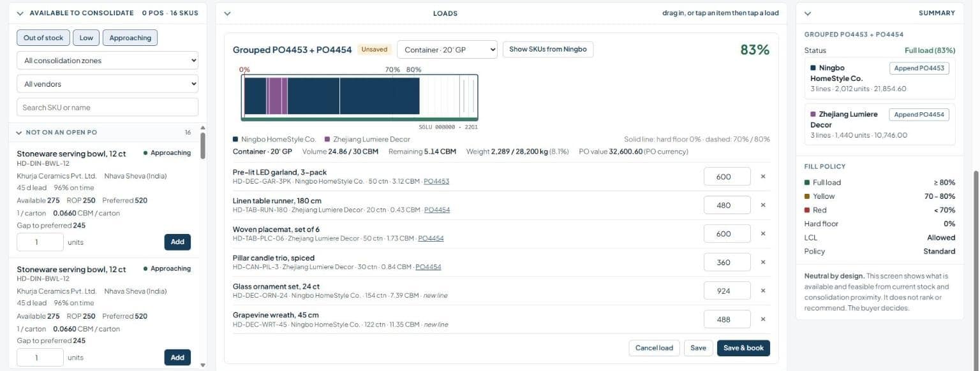Open the All consolidation zones dropdown
Viewport: 980px width, 371px height.
pos(107,61)
